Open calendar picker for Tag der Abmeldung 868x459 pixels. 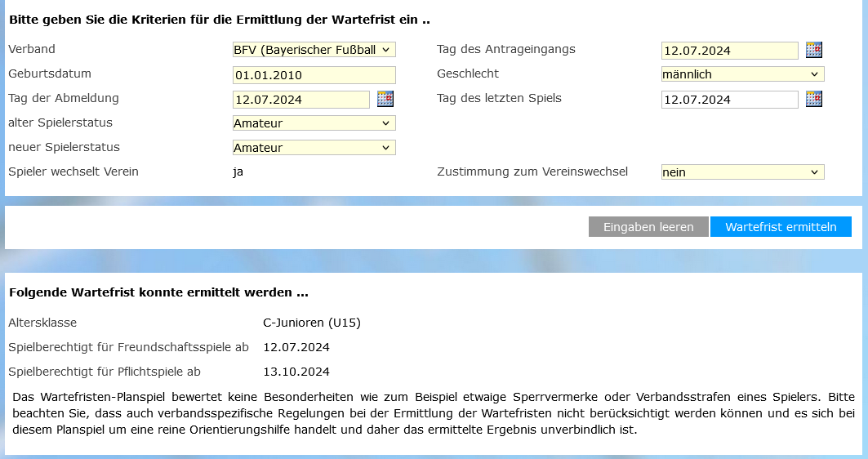pyautogui.click(x=385, y=99)
